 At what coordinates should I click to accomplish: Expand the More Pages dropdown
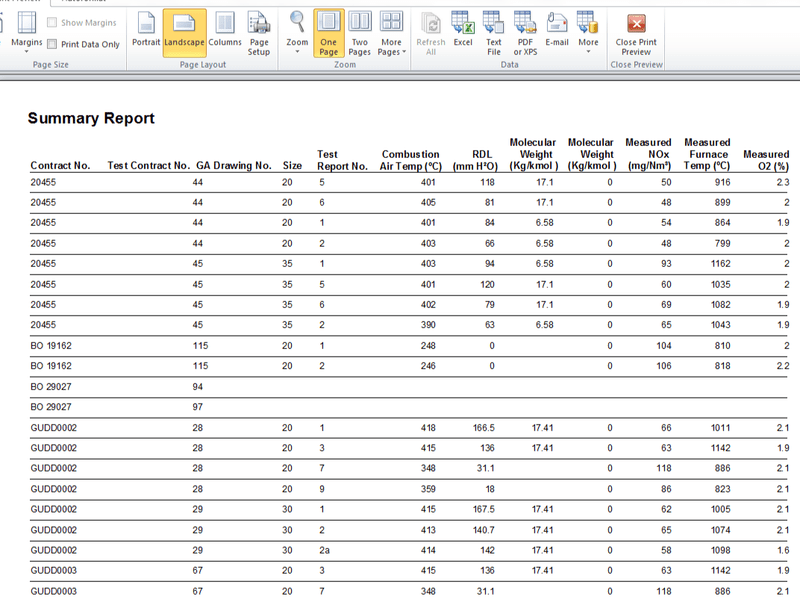tap(391, 32)
